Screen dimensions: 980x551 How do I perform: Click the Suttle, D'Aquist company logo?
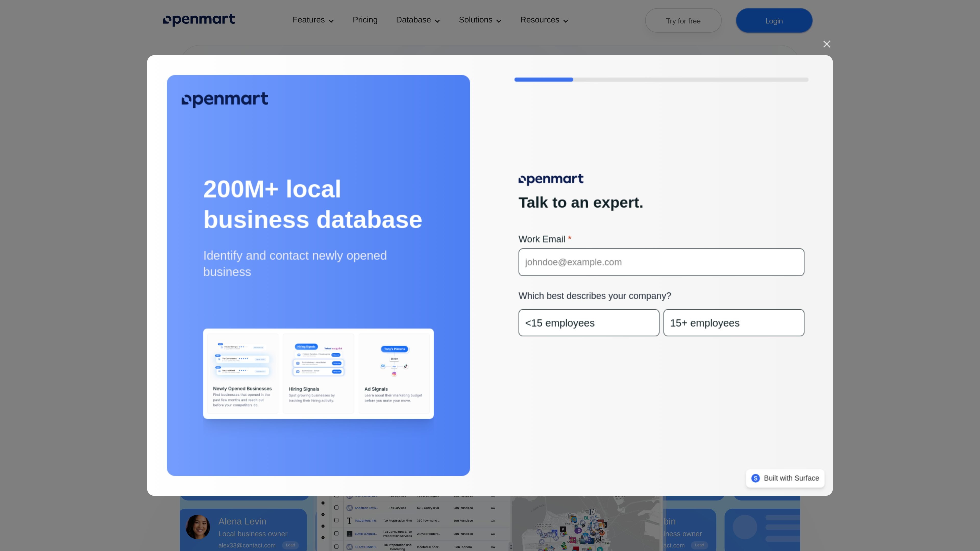point(349,534)
